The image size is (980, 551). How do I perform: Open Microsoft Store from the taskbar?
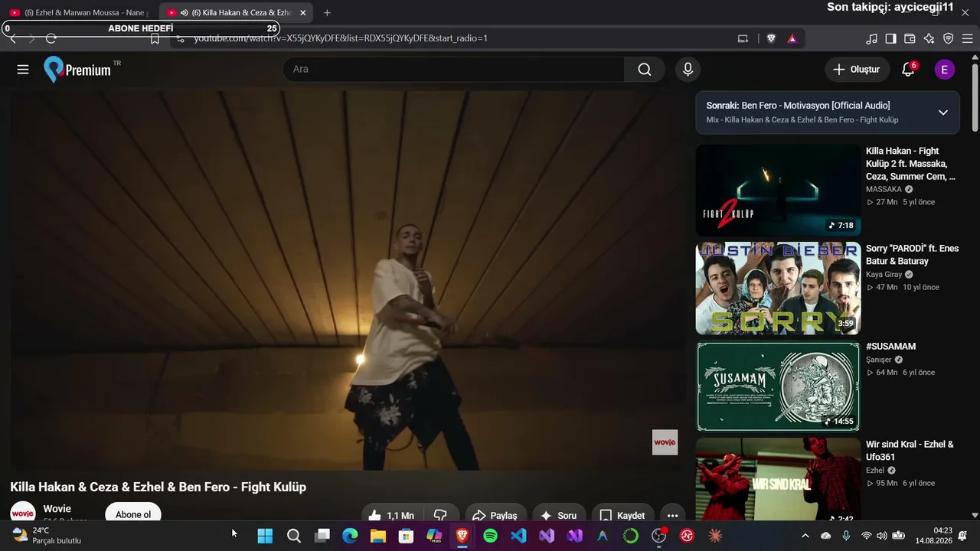406,536
